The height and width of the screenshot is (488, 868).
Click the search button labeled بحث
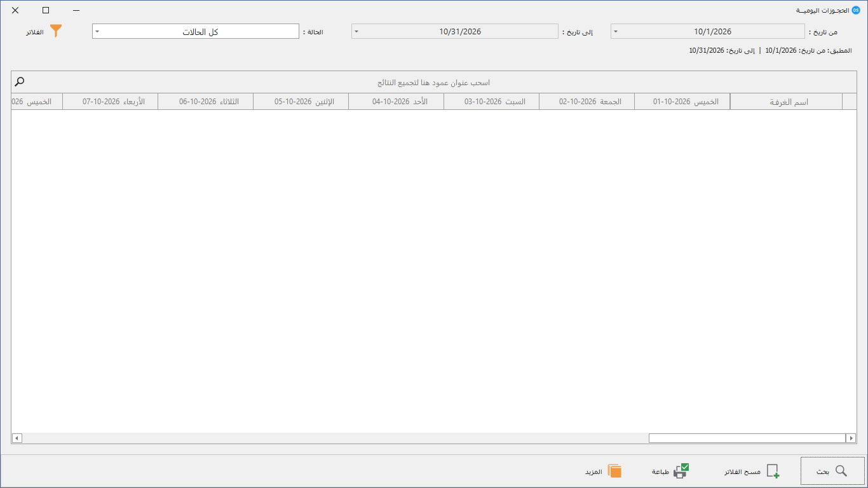click(x=832, y=471)
